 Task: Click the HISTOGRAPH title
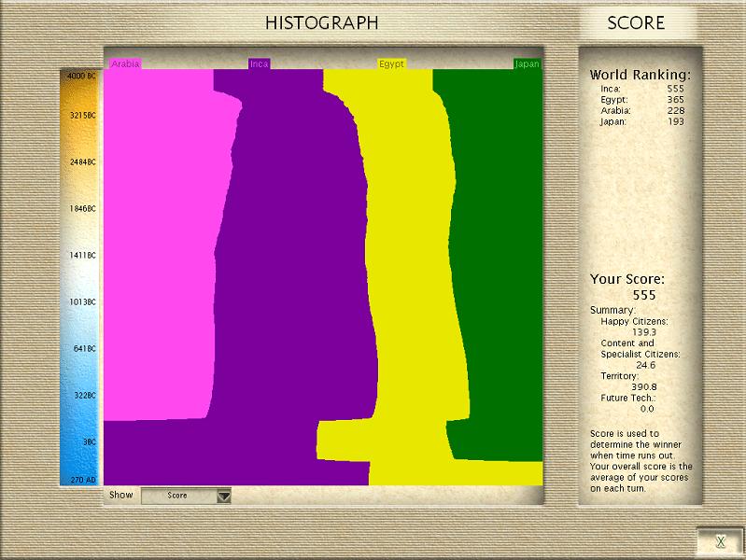point(321,22)
